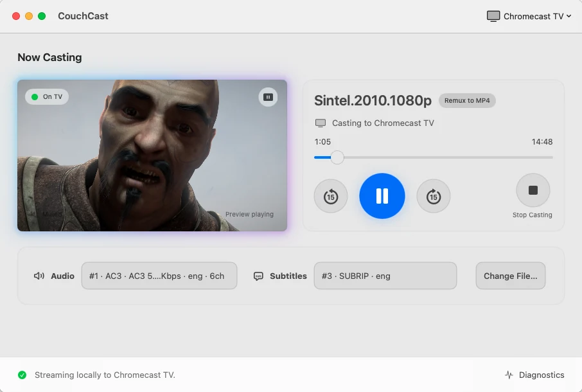Click the Casting to Chromecast TV text
Viewport: 582px width, 392px height.
[x=383, y=123]
